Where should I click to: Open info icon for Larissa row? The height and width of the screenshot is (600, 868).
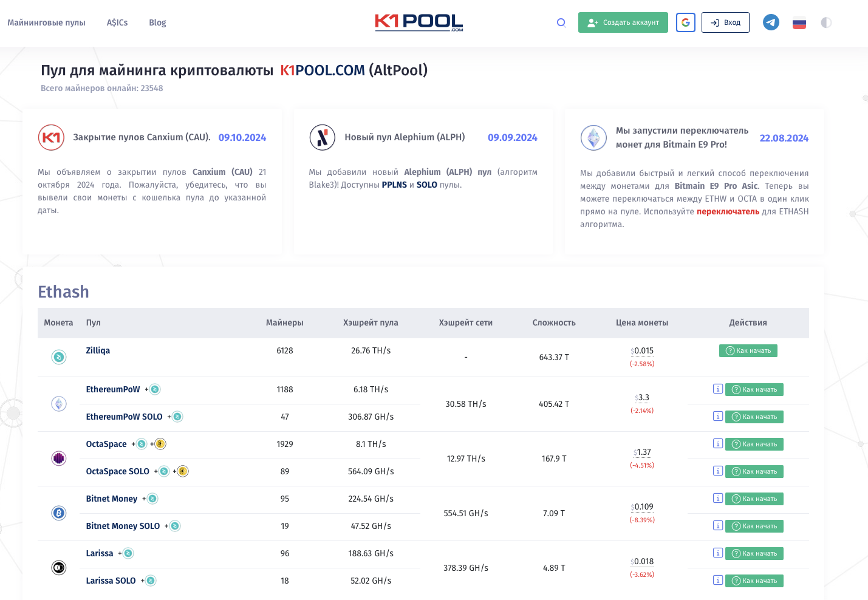tap(718, 553)
